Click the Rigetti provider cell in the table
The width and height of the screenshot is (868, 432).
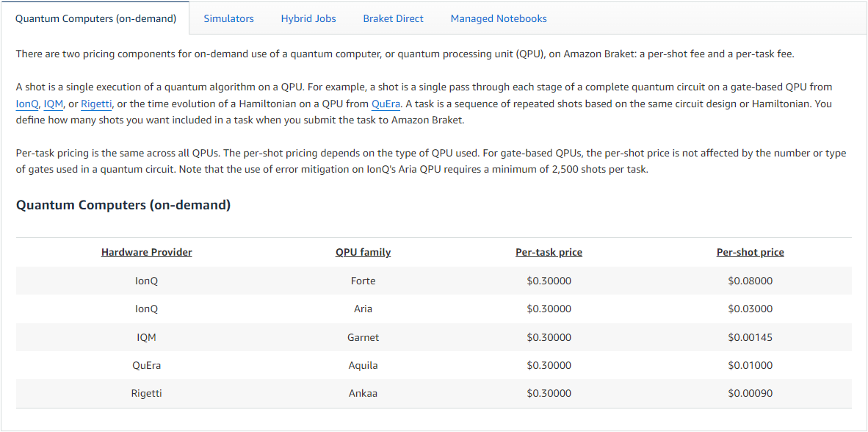147,394
